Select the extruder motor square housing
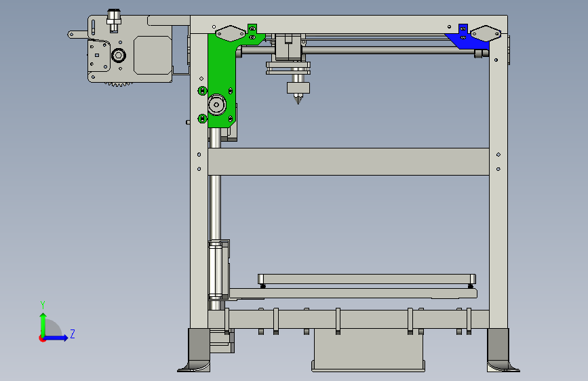This screenshot has height=381, width=588. 153,55
